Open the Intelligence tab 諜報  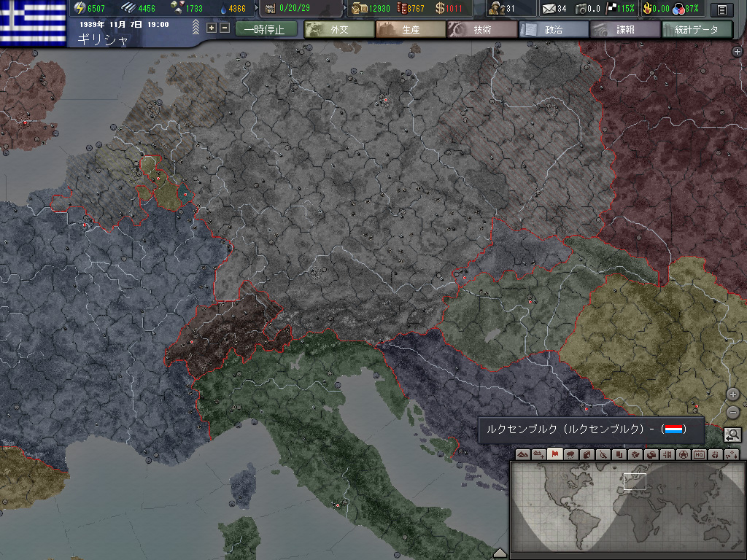coord(625,29)
